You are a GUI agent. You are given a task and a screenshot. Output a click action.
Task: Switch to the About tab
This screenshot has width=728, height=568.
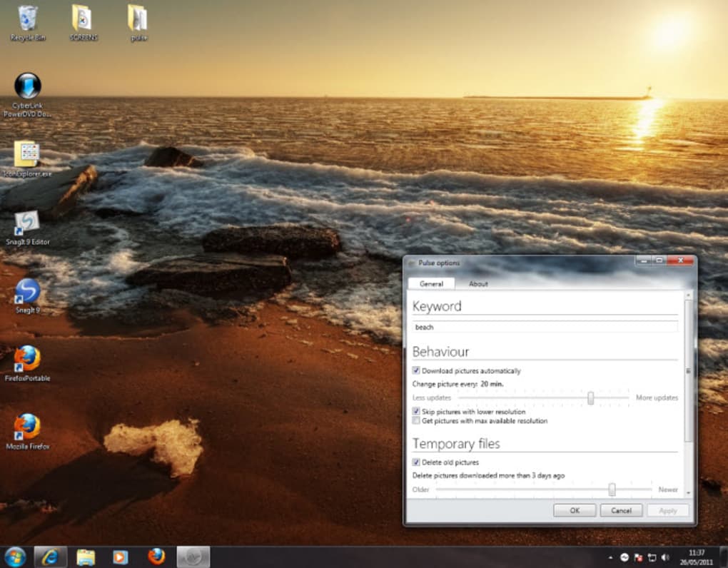click(478, 284)
